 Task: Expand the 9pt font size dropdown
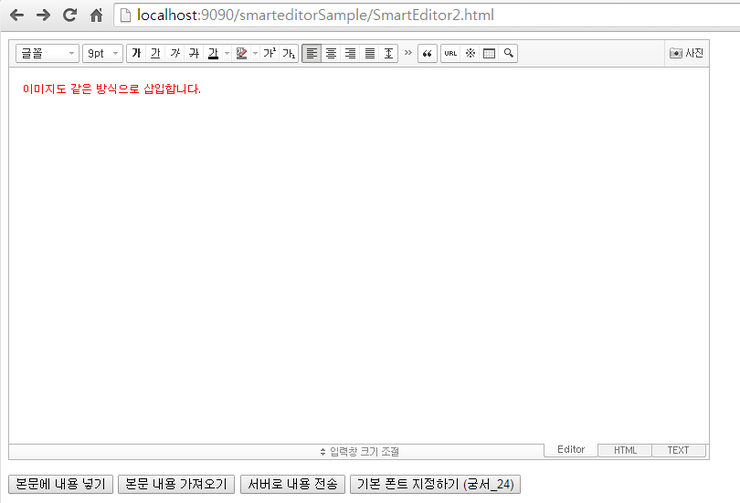pyautogui.click(x=102, y=53)
